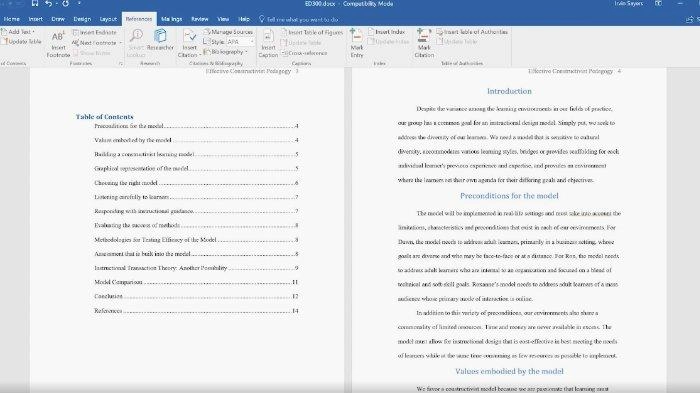Switch to the Design tab
This screenshot has width=700, height=393.
pos(82,19)
